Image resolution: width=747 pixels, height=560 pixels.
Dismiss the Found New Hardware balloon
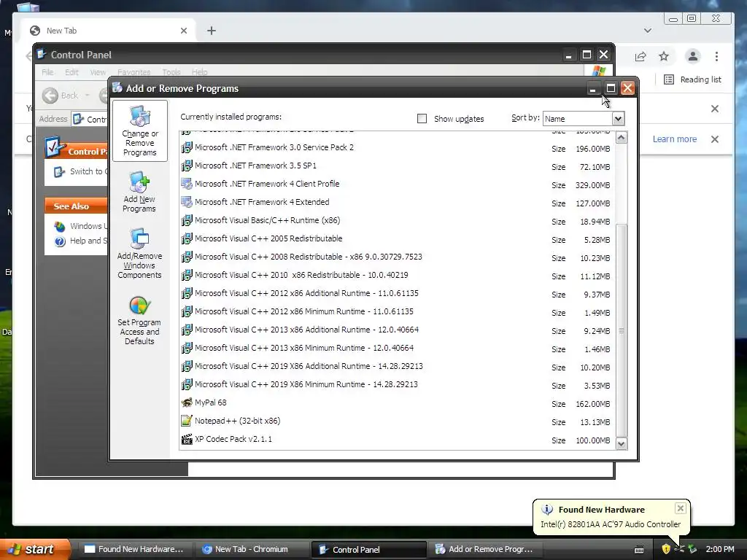[x=681, y=508]
